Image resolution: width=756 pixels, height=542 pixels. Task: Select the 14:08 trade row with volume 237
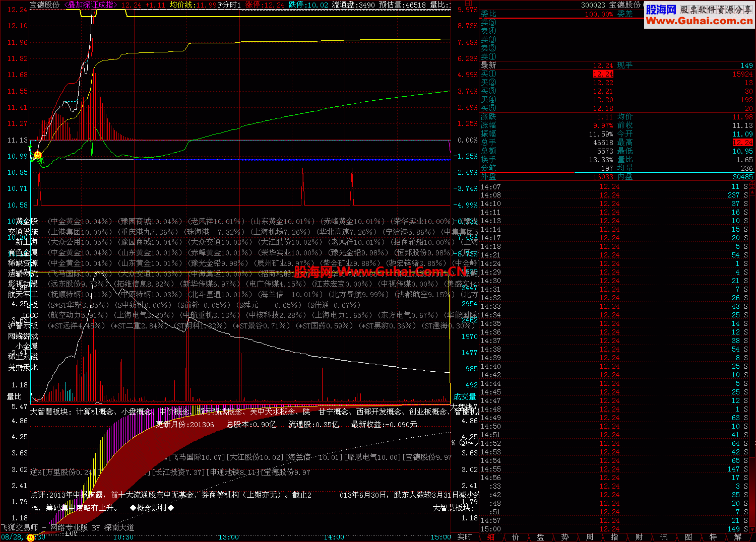click(x=614, y=195)
